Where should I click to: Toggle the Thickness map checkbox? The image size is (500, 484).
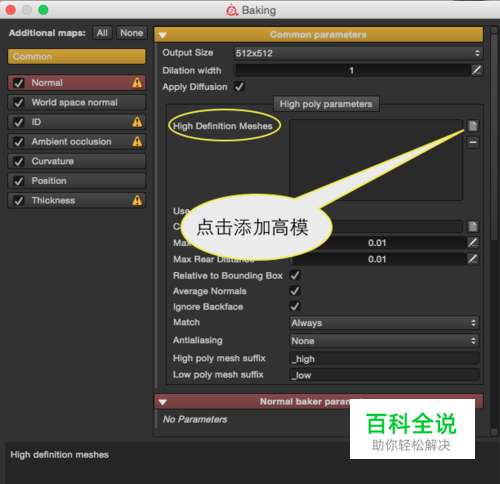tap(19, 201)
